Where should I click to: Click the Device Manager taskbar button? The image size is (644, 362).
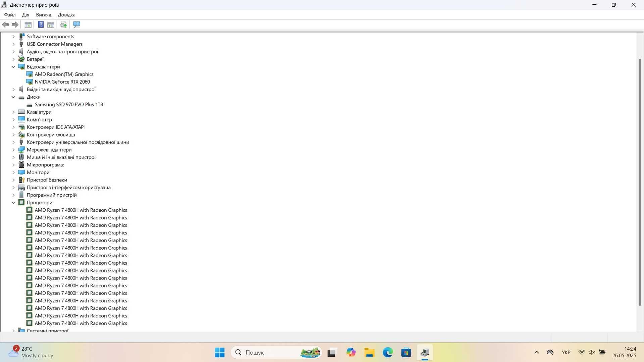(425, 352)
